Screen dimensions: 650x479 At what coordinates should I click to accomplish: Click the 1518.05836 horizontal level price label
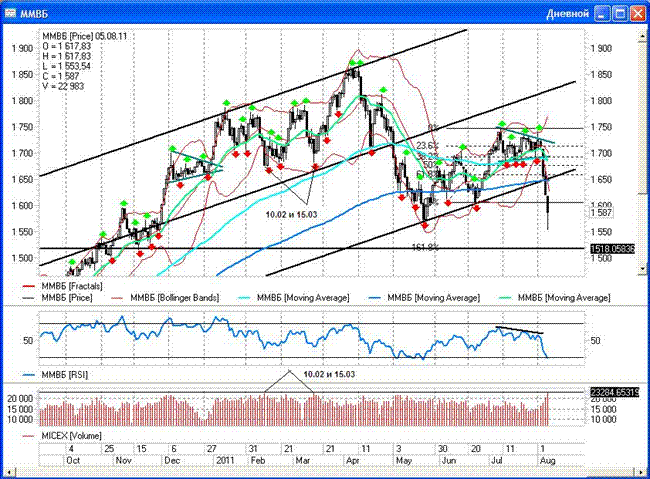[613, 248]
